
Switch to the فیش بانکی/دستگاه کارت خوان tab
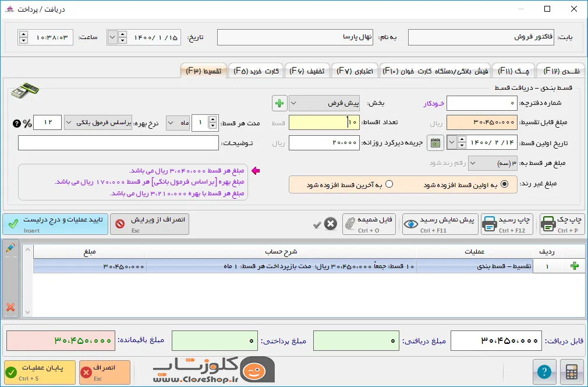(435, 71)
